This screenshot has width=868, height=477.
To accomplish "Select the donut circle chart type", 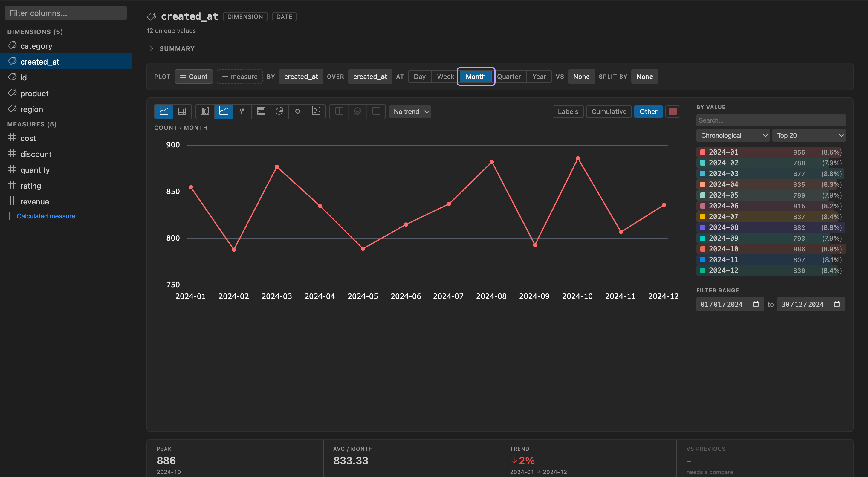I will tap(297, 111).
